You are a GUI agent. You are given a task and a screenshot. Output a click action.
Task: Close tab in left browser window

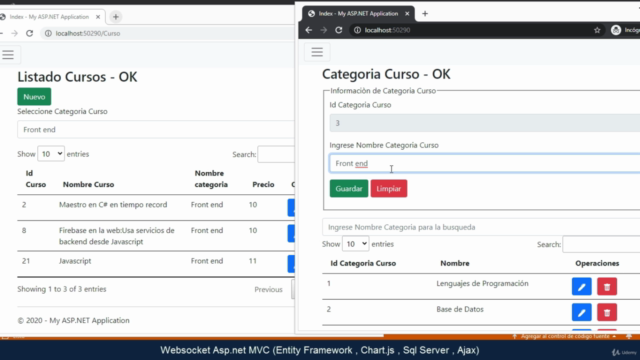98,17
